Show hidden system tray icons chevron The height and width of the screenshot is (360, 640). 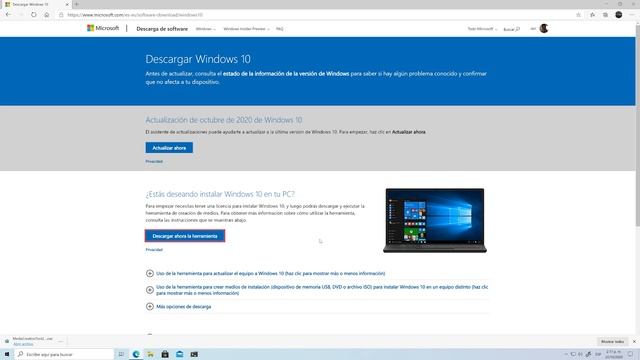point(566,354)
